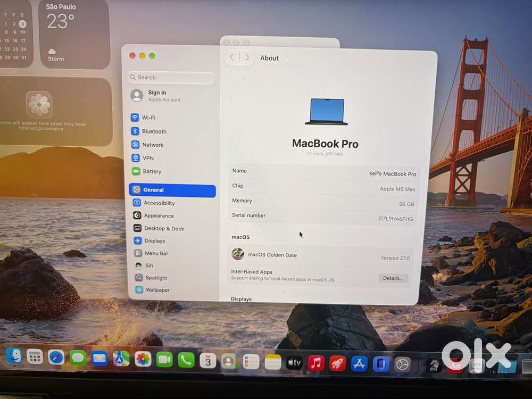532x399 pixels.
Task: Open Messages from the Dock
Action: point(78,358)
